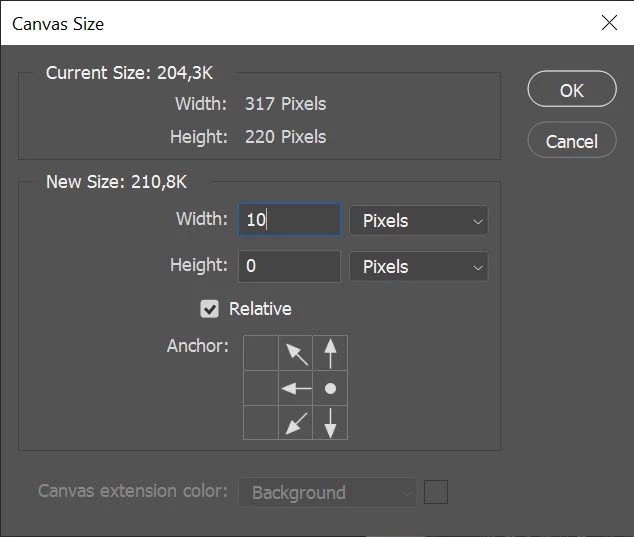This screenshot has height=537, width=634.
Task: Expand the Height units Pixels dropdown
Action: coord(418,267)
